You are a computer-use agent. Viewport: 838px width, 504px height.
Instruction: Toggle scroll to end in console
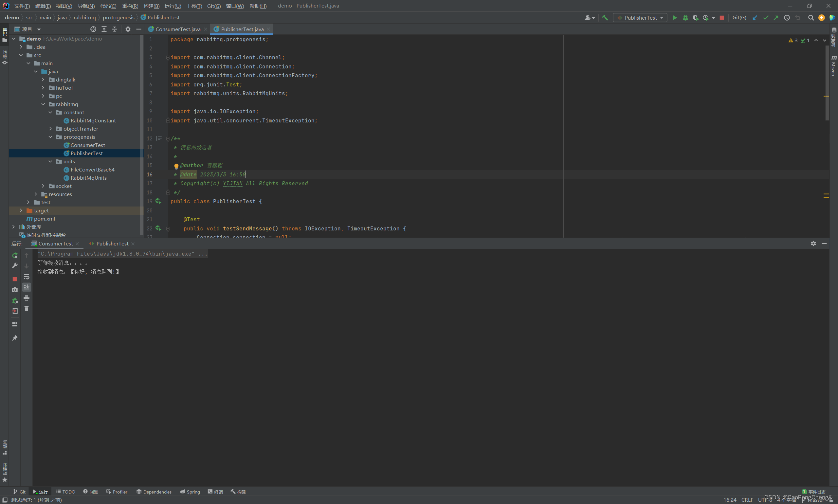pos(27,287)
